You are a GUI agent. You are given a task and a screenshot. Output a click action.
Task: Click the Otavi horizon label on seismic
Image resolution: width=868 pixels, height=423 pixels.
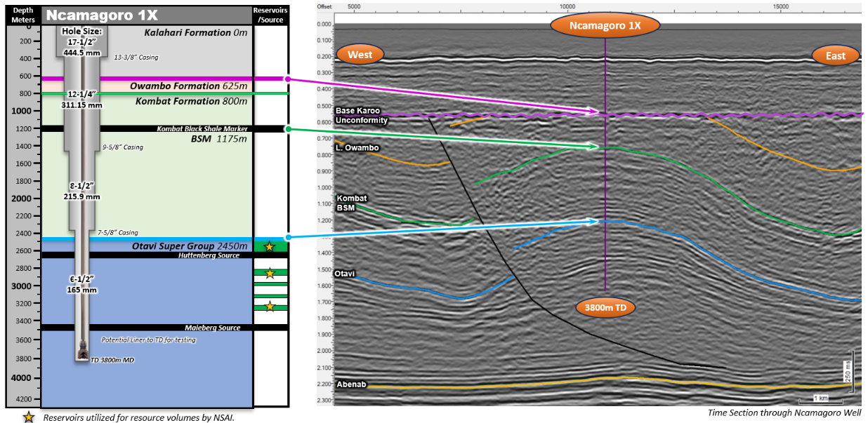coord(344,274)
